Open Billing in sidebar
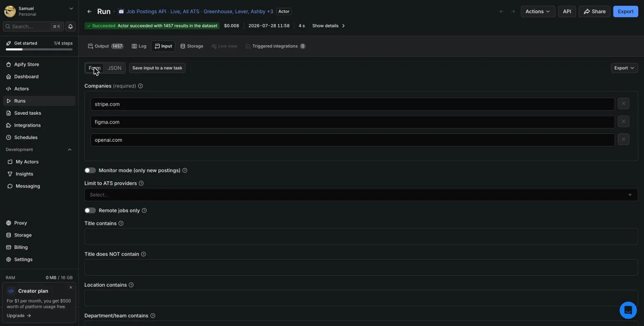The image size is (644, 326). coord(39,247)
